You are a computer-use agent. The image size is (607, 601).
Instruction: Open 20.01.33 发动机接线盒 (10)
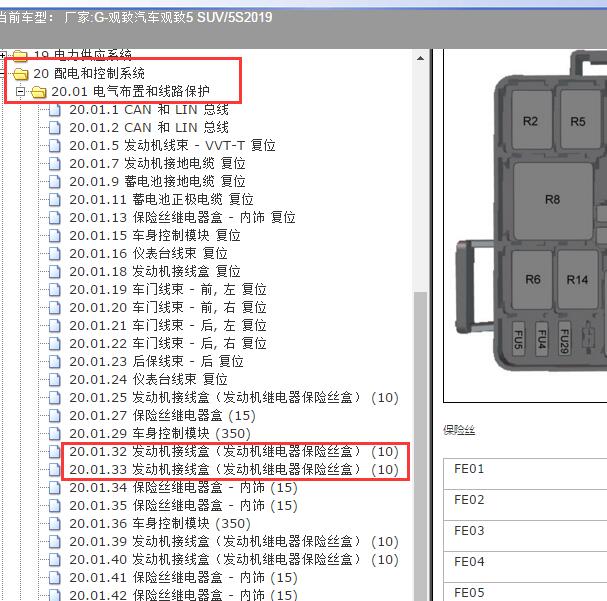pyautogui.click(x=234, y=469)
